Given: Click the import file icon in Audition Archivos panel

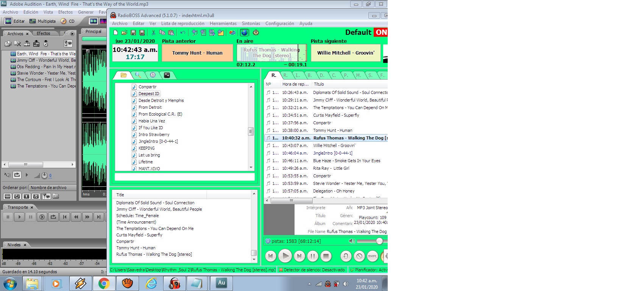Looking at the screenshot, I should coord(8,44).
